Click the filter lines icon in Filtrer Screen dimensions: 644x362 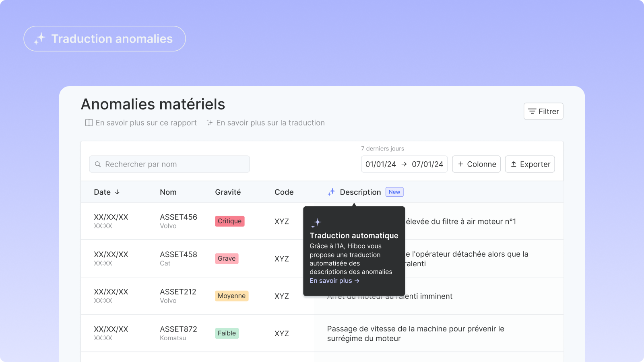coord(532,111)
